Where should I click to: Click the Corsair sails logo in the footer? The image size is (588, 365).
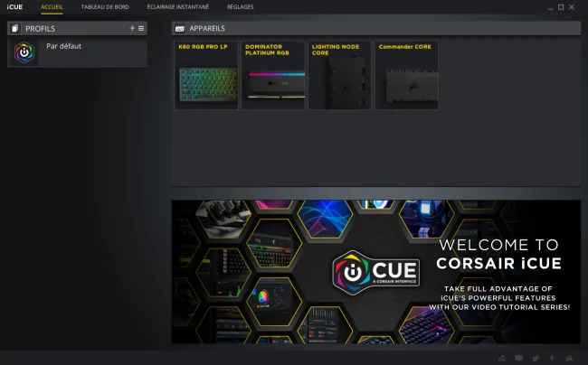[x=569, y=358]
